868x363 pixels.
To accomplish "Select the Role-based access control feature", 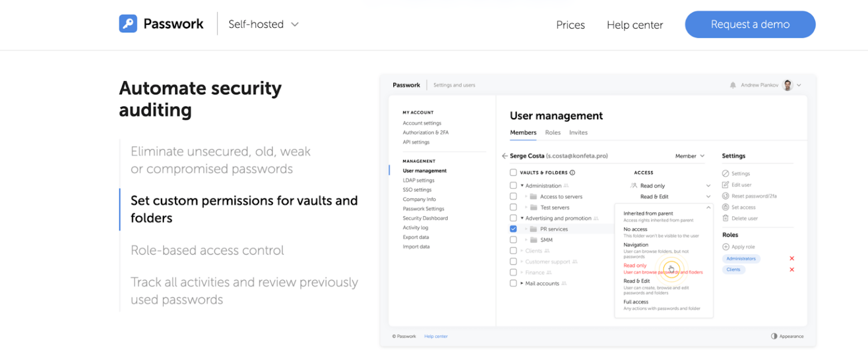I will [207, 250].
